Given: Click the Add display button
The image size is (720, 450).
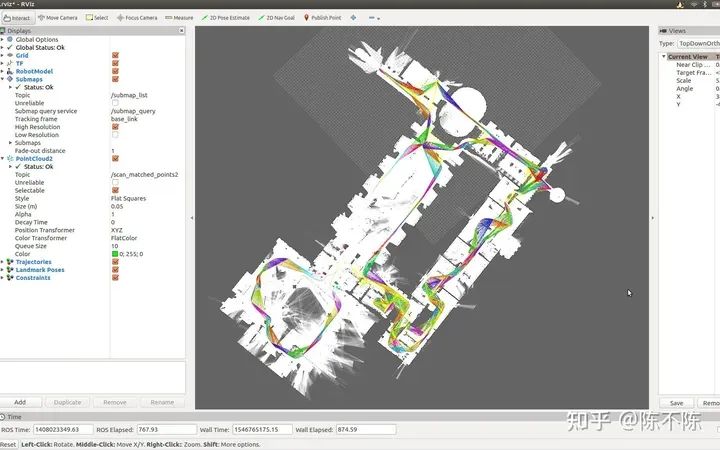Looking at the screenshot, I should (20, 402).
